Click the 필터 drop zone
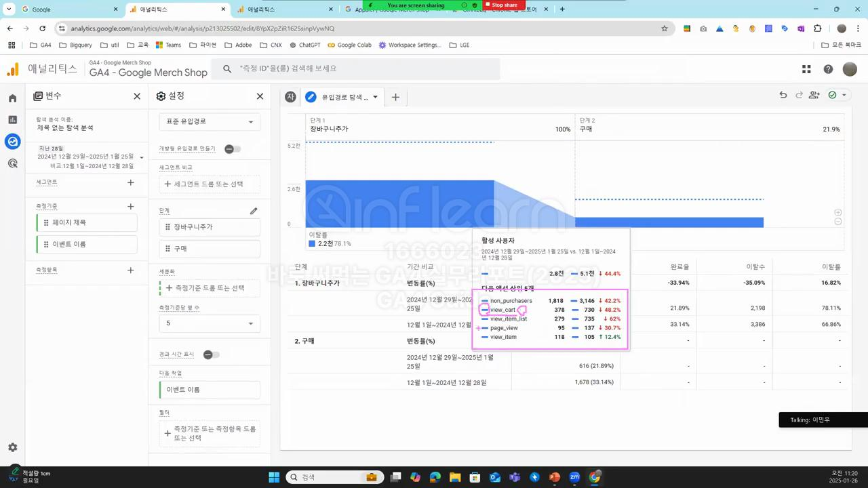This screenshot has height=488, width=868. [210, 434]
